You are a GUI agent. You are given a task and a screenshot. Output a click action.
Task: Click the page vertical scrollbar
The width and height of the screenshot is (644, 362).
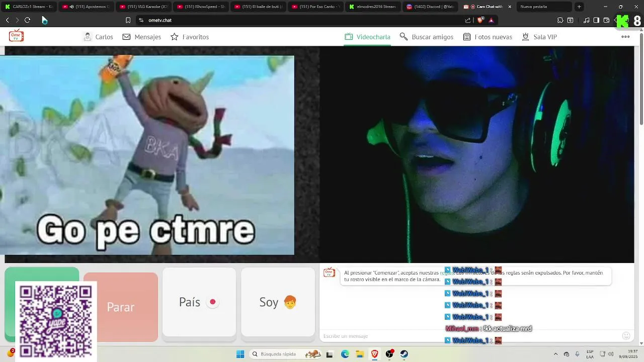pyautogui.click(x=641, y=78)
